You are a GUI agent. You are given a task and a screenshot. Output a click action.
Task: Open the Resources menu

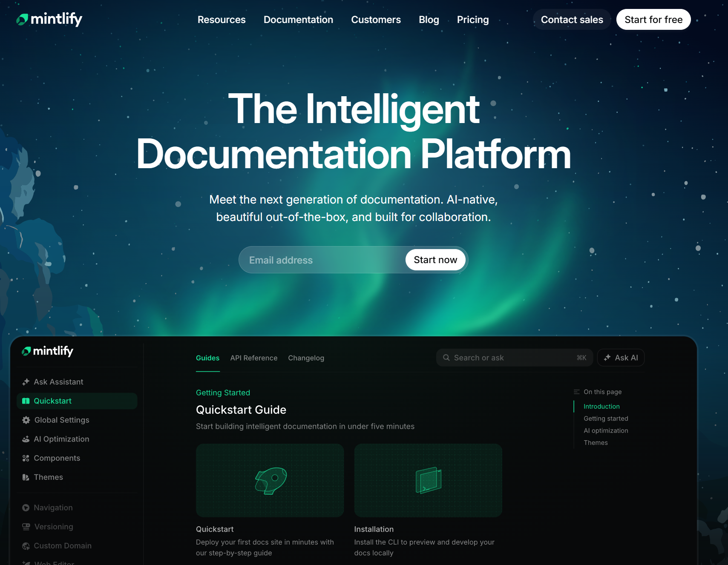(x=222, y=20)
